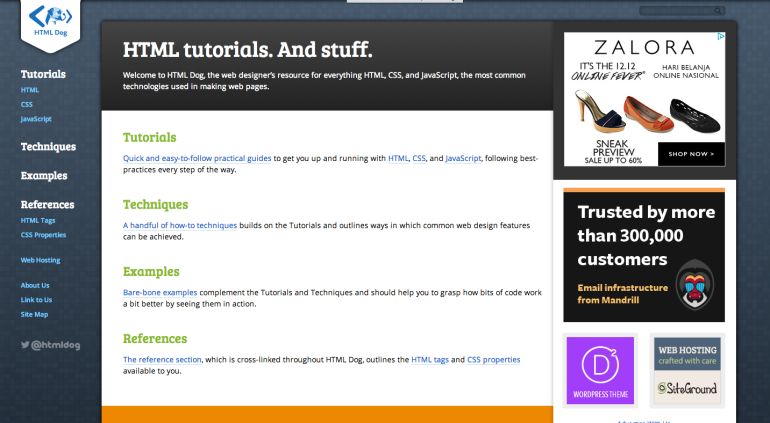The width and height of the screenshot is (770, 423).
Task: Click the HTML Dog logo
Action: 49,20
